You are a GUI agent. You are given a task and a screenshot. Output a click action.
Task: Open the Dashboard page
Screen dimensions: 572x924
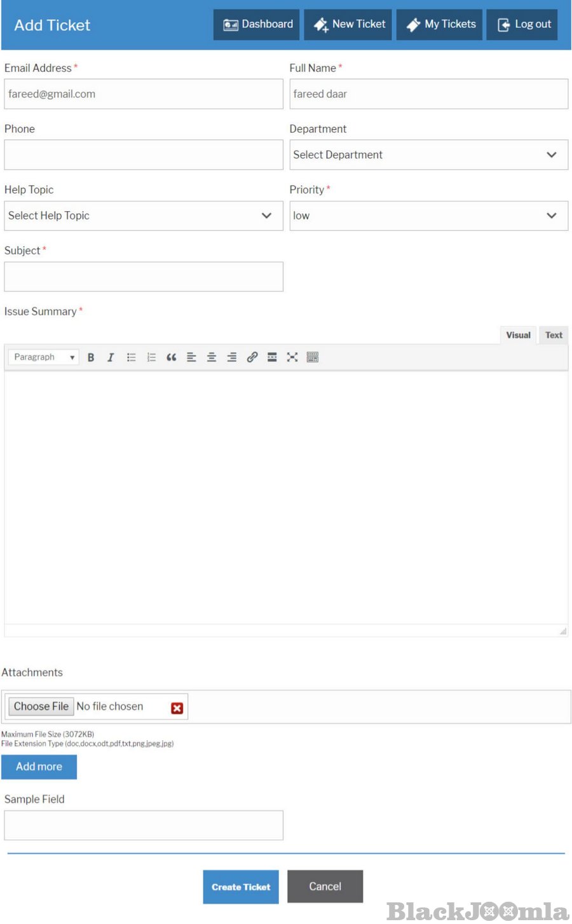257,25
